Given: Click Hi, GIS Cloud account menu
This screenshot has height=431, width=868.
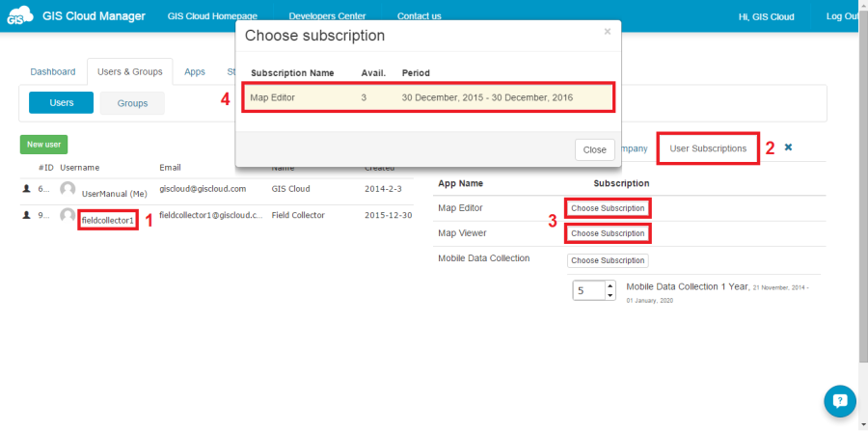Looking at the screenshot, I should (766, 16).
